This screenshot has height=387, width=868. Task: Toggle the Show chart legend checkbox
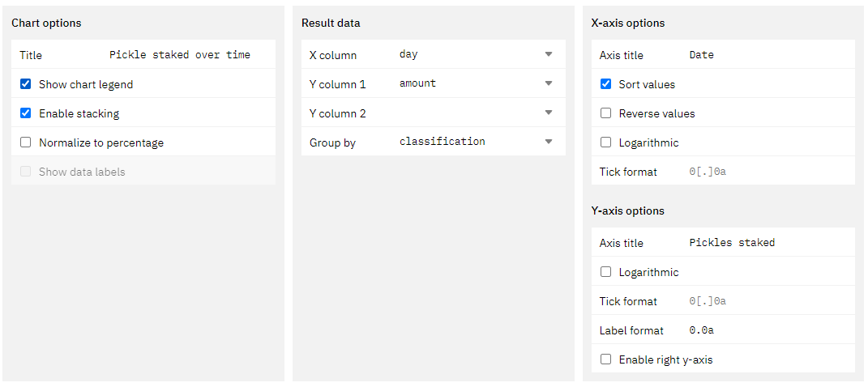click(25, 84)
